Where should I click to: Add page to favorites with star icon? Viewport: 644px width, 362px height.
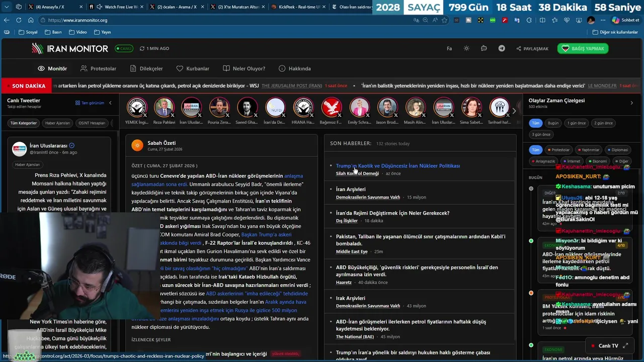(x=444, y=20)
